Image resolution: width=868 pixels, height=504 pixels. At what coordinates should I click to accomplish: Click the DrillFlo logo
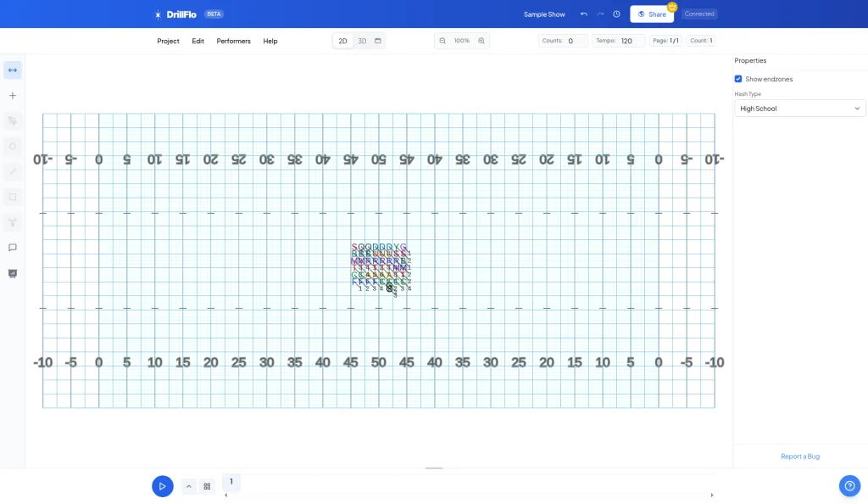tap(175, 14)
